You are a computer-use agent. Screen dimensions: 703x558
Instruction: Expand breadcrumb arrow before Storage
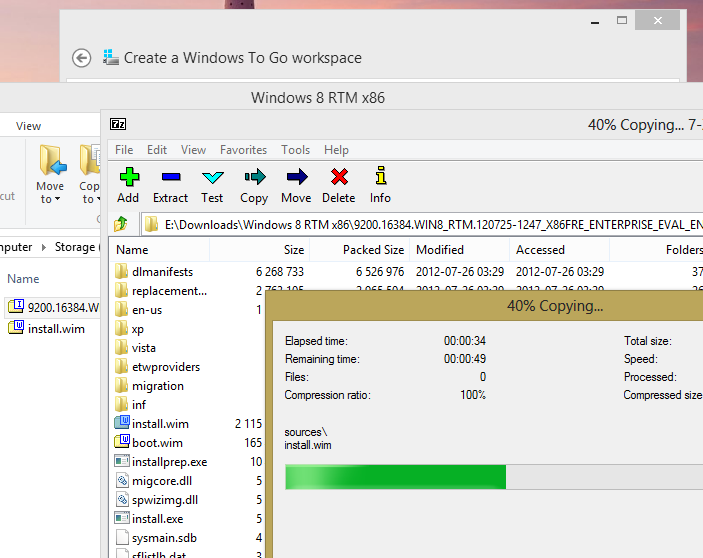43,247
